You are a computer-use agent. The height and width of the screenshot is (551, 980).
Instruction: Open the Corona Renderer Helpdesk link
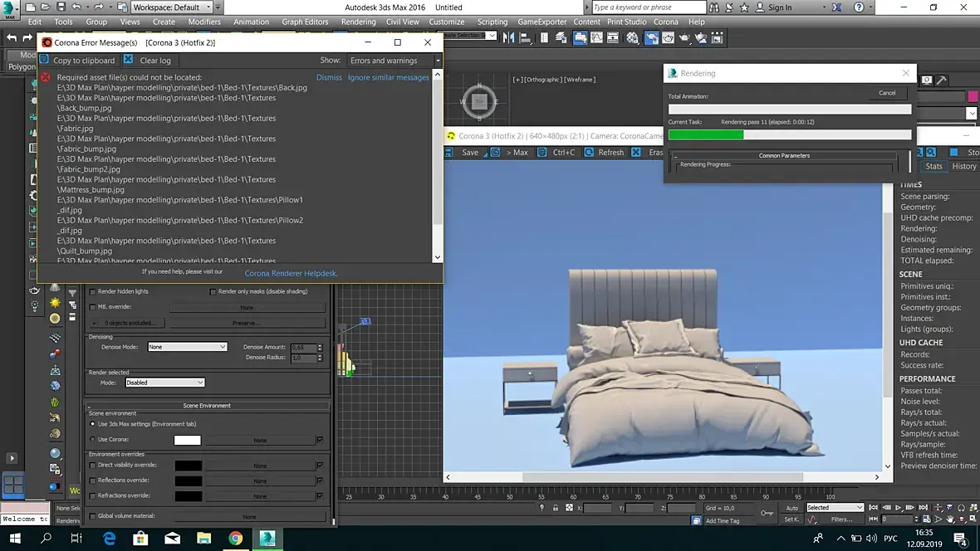click(291, 273)
